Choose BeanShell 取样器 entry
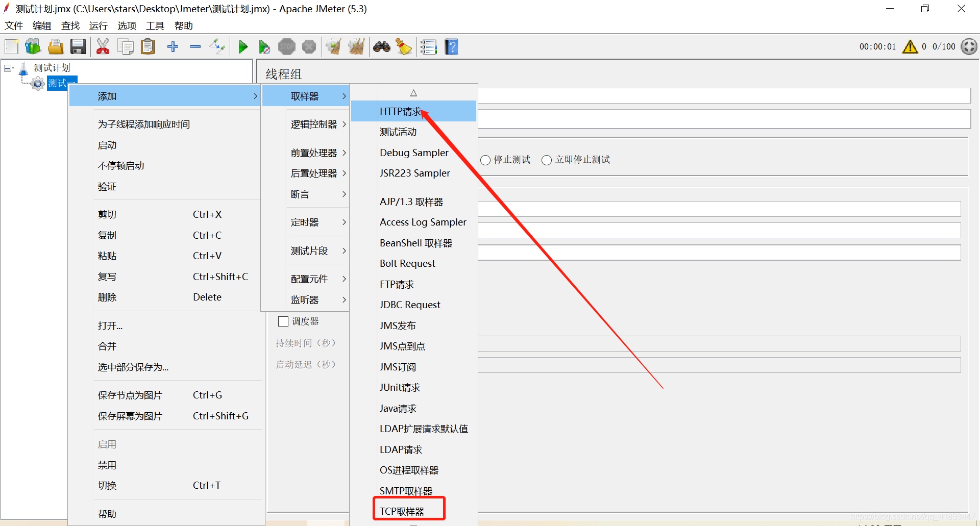Viewport: 980px width, 526px height. pyautogui.click(x=413, y=243)
